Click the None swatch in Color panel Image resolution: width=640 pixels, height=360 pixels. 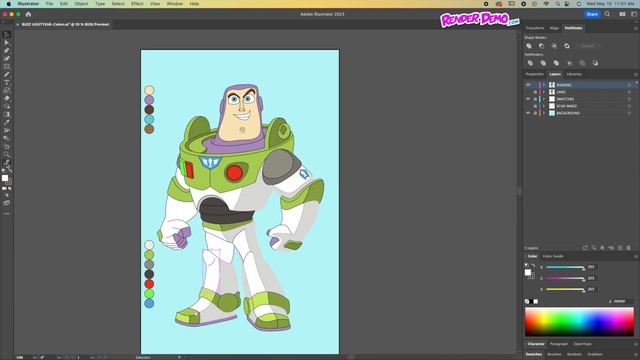(x=527, y=302)
